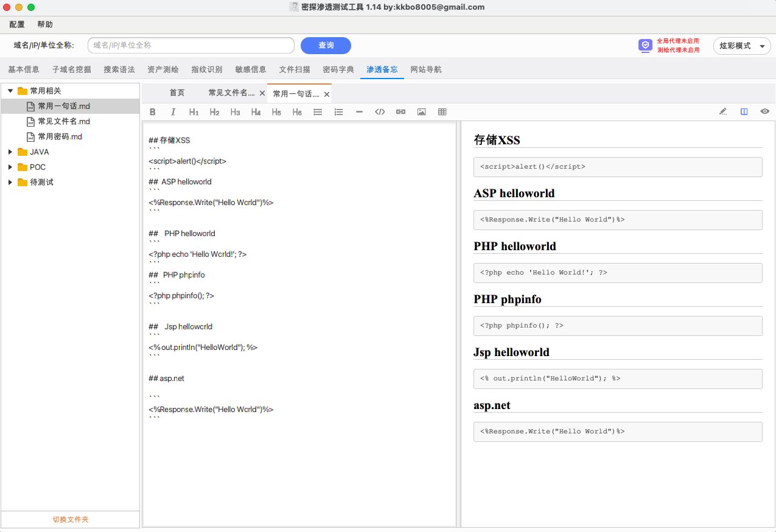Click the 常用密码.md file icon
776x532 pixels.
pyautogui.click(x=30, y=136)
